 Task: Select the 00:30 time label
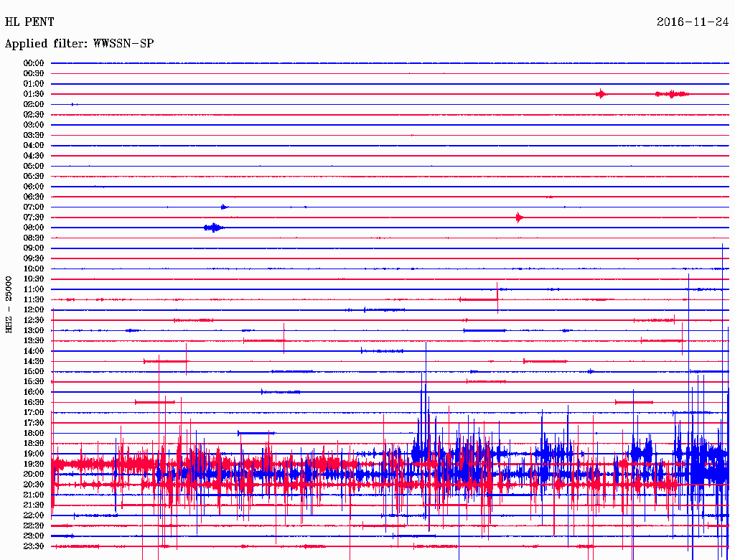pos(34,73)
